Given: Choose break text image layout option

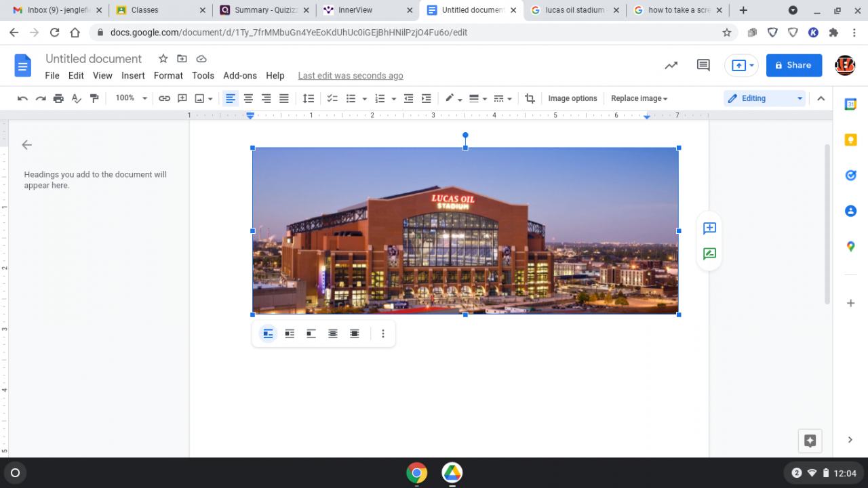Looking at the screenshot, I should [x=311, y=333].
